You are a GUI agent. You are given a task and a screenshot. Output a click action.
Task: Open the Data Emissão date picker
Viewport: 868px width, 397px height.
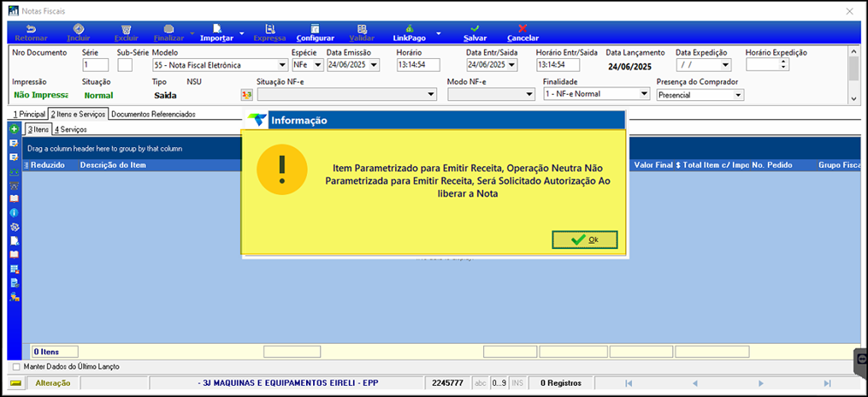375,65
